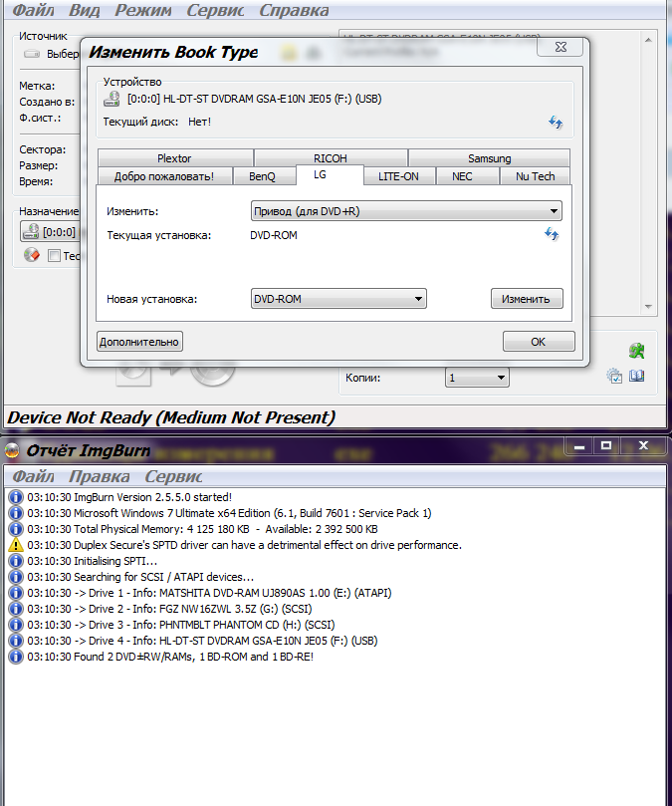Select the LG tab
This screenshot has width=672, height=806.
330,174
